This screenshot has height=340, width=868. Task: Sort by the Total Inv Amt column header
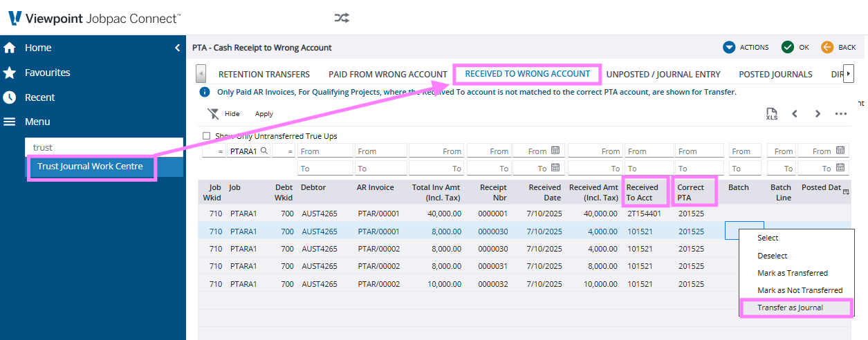(436, 192)
